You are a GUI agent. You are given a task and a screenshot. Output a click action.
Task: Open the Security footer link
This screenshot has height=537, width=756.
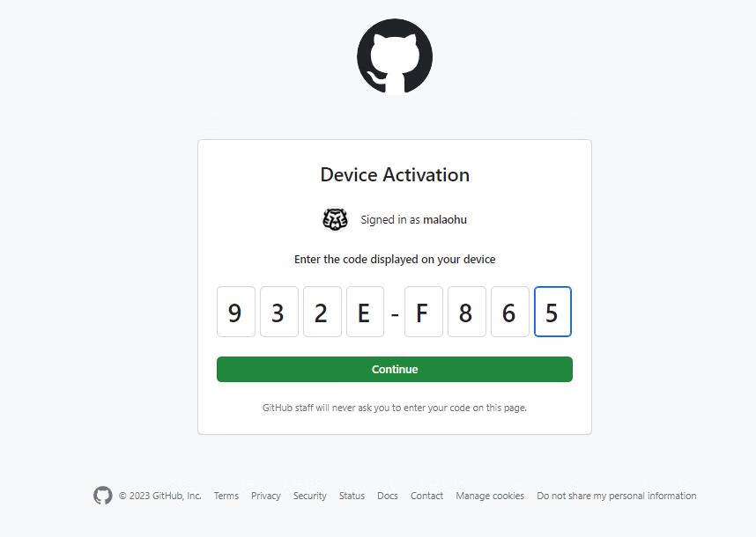coord(309,496)
